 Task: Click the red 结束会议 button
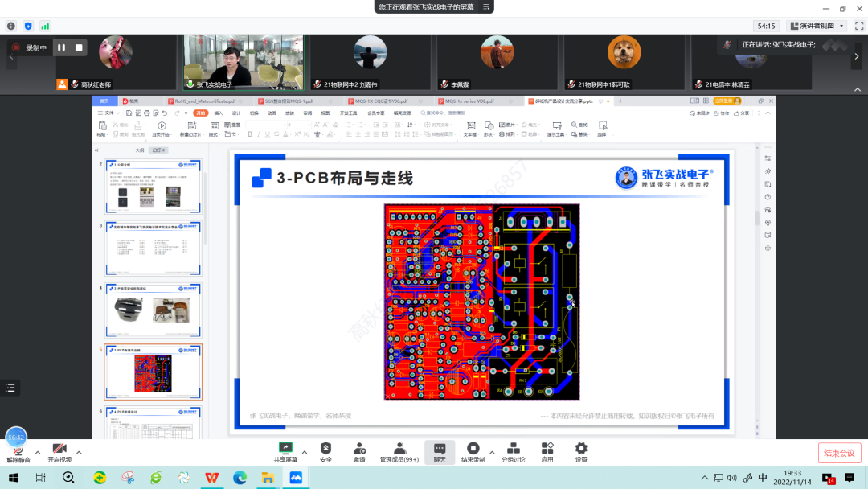coord(840,453)
